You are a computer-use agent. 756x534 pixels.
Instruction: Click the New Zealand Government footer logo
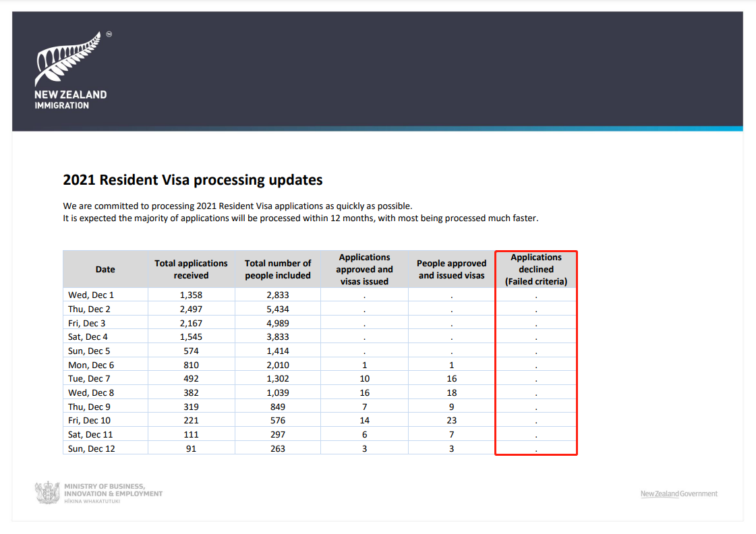click(678, 494)
